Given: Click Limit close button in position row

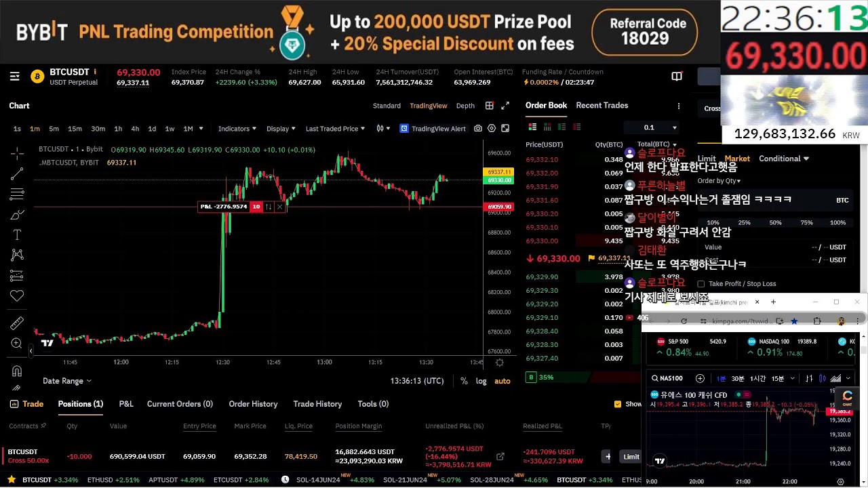Looking at the screenshot, I should 631,457.
